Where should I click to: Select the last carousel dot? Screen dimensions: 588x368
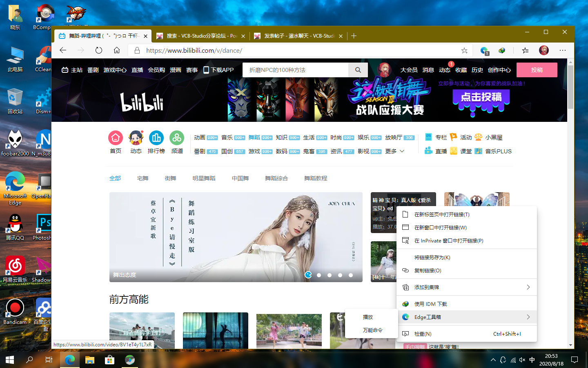351,275
